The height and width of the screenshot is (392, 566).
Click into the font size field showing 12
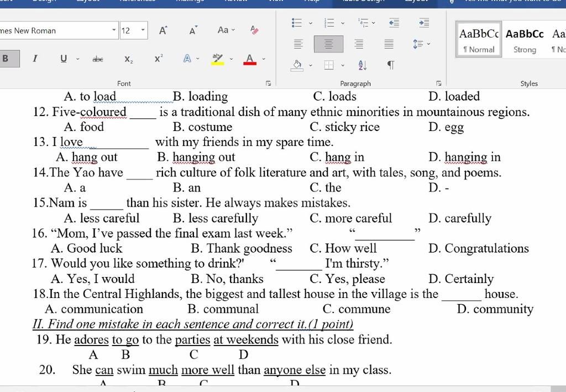[x=129, y=30]
